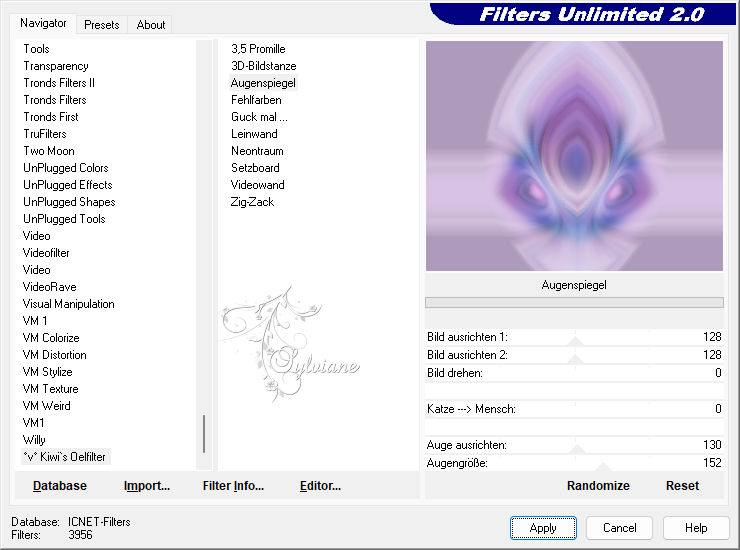This screenshot has height=550, width=740.
Task: Select Videowand filter
Action: [x=258, y=185]
